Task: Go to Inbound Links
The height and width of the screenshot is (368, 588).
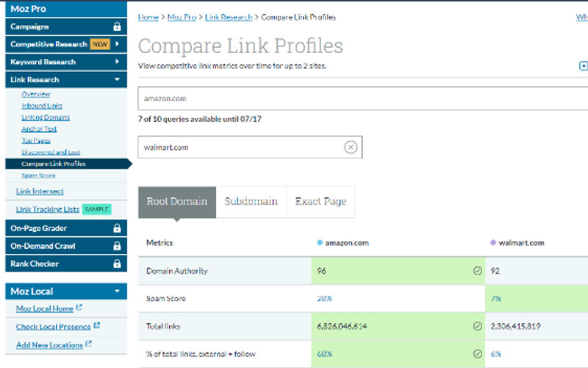Action: (x=42, y=105)
